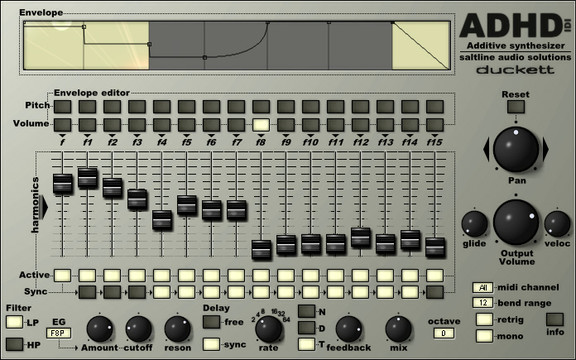Click the Reset button
Screen dimensions: 576x360
[516, 107]
